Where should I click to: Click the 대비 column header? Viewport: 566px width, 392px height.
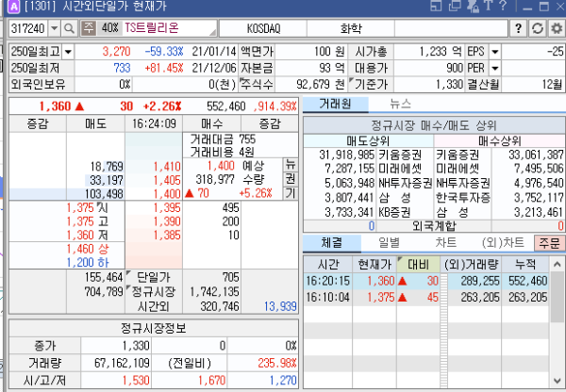tap(418, 265)
